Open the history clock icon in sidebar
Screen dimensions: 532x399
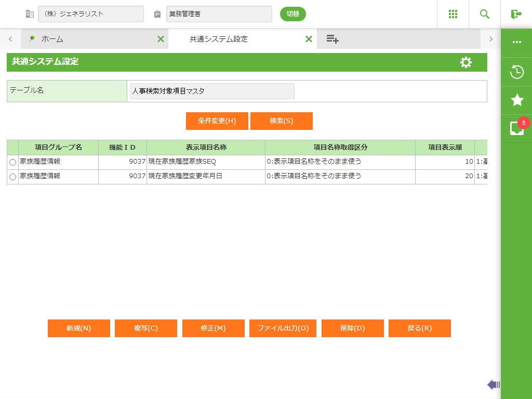tap(516, 72)
